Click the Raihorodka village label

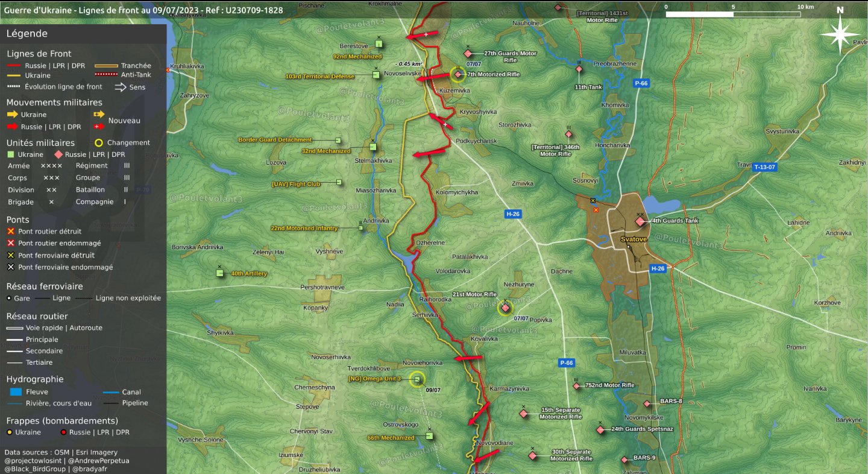[435, 299]
